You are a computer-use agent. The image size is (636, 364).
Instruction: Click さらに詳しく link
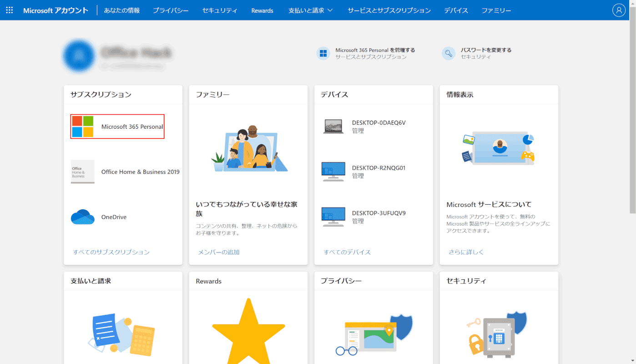tap(466, 252)
